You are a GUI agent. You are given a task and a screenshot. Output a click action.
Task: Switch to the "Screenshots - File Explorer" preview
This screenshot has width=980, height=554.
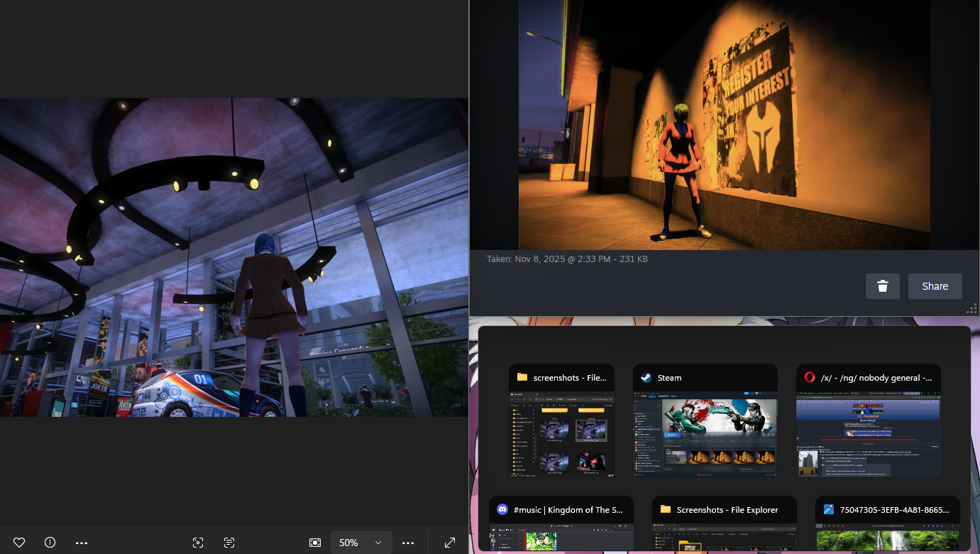[x=725, y=523]
